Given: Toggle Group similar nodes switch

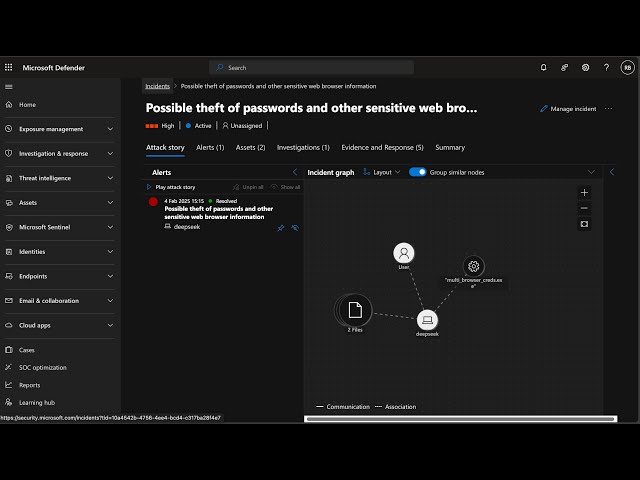Looking at the screenshot, I should tap(417, 172).
